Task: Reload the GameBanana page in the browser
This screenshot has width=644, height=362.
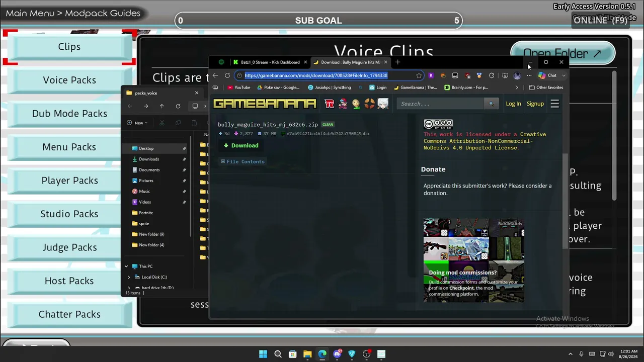Action: pos(227,75)
